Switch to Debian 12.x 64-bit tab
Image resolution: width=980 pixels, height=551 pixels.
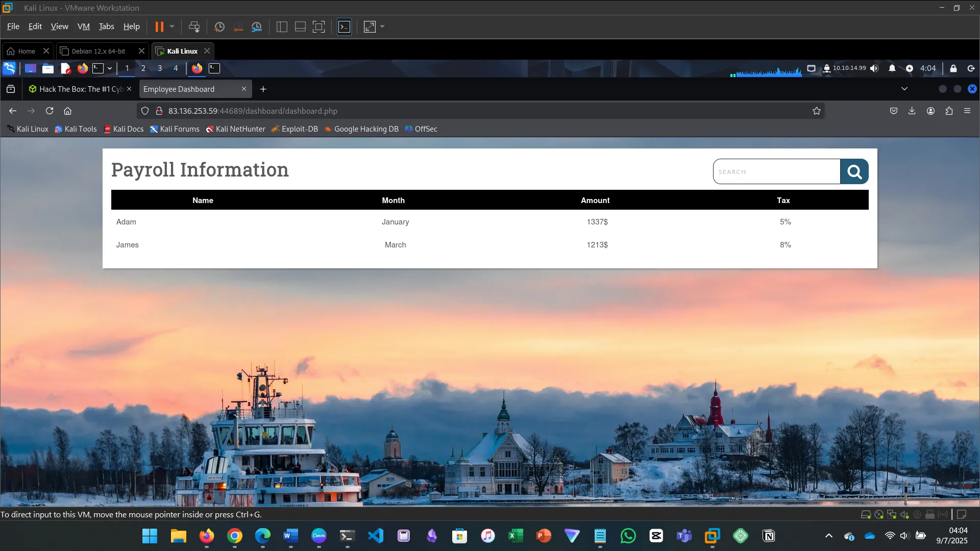(99, 51)
